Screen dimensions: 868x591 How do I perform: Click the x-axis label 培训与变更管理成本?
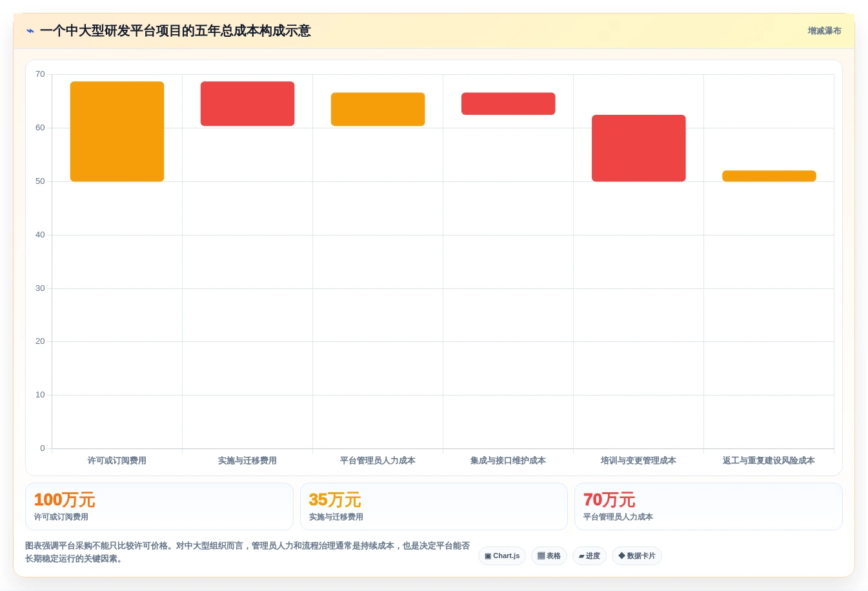coord(638,461)
